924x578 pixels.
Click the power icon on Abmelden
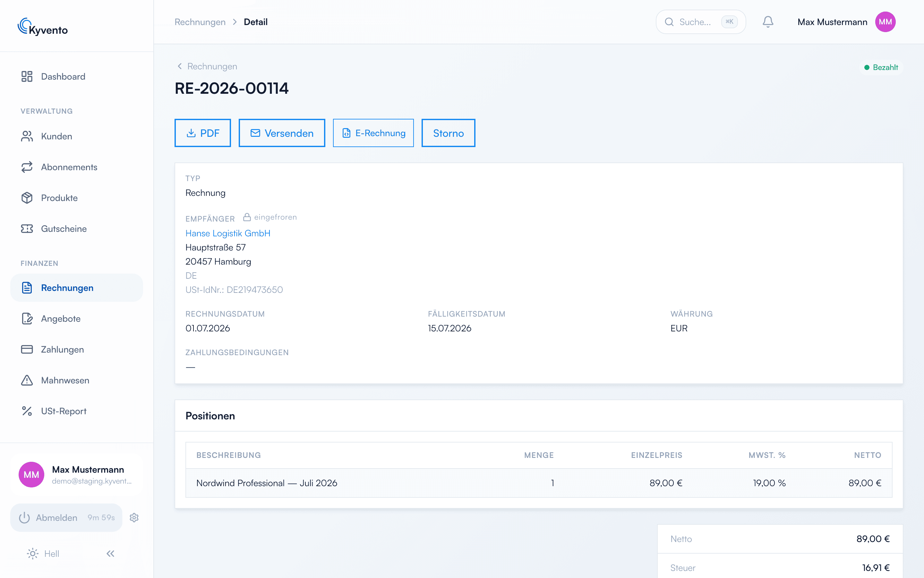coord(24,518)
